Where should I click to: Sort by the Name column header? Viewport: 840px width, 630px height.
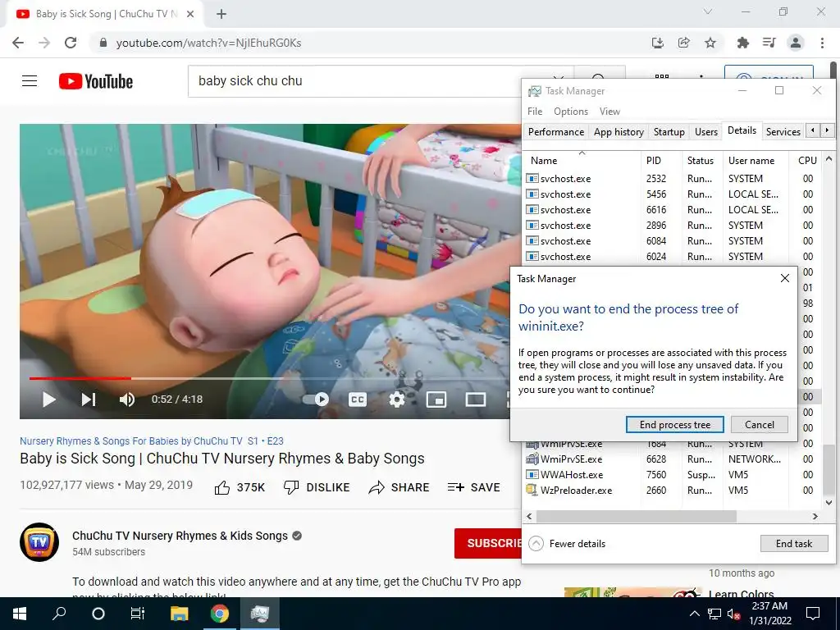coord(582,161)
